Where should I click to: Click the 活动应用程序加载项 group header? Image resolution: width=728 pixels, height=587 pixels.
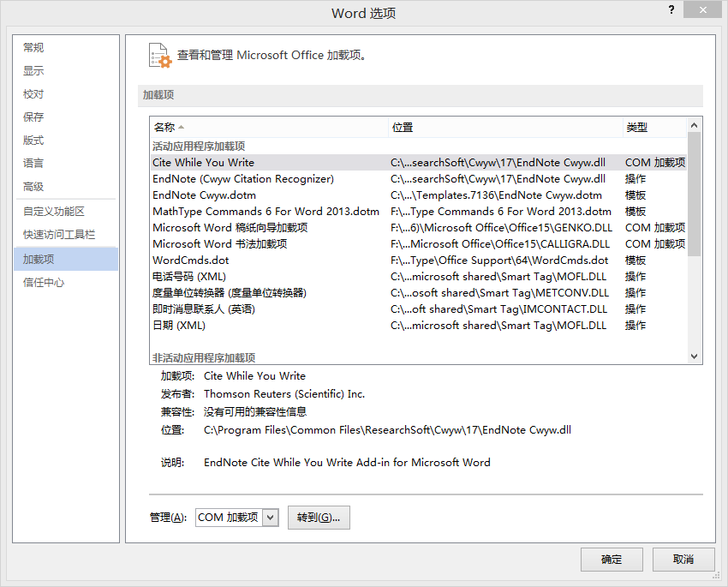[x=199, y=147]
